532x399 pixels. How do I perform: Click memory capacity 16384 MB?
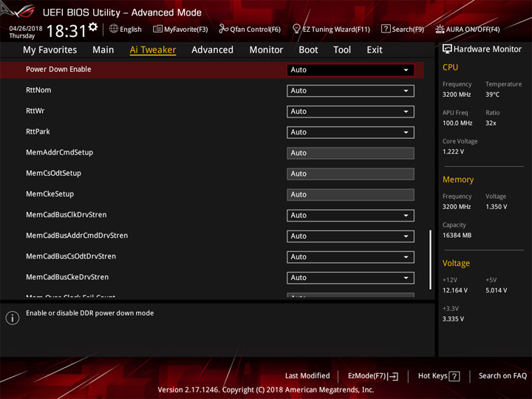click(457, 236)
